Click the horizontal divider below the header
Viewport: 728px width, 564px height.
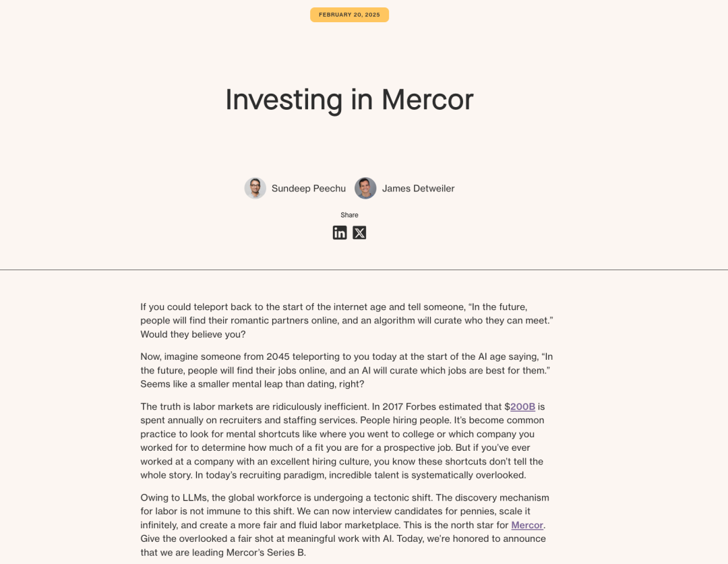click(364, 270)
